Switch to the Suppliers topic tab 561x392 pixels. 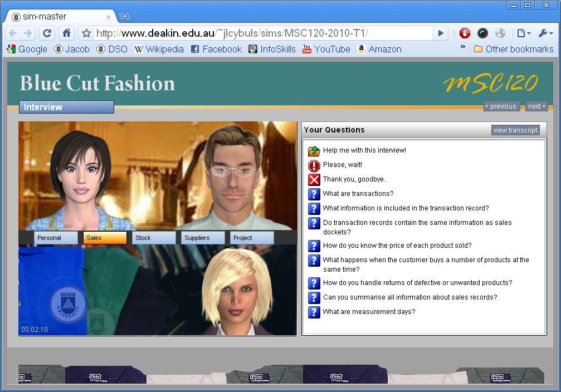[203, 238]
